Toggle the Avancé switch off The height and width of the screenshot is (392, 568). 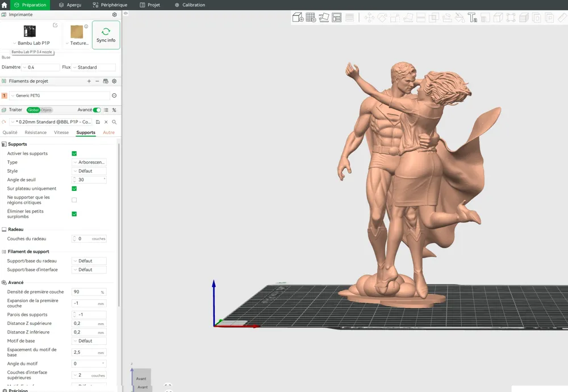[x=97, y=110]
